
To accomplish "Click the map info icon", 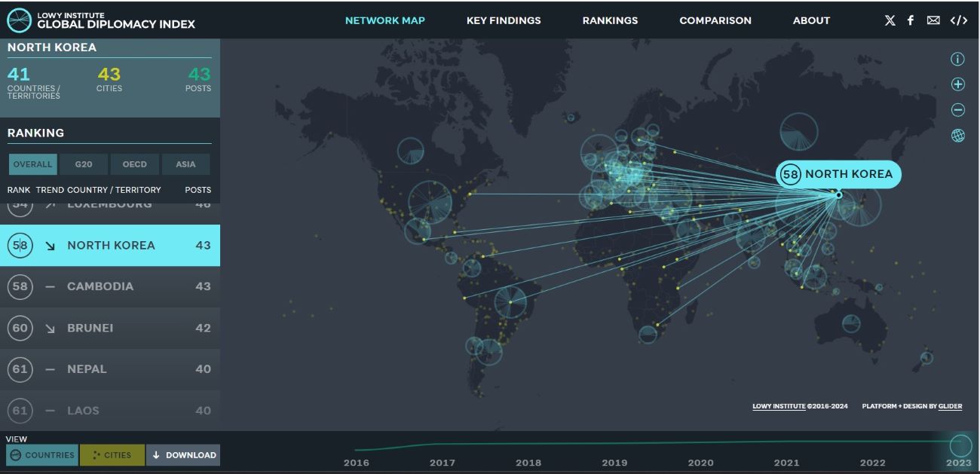I will coord(958,59).
